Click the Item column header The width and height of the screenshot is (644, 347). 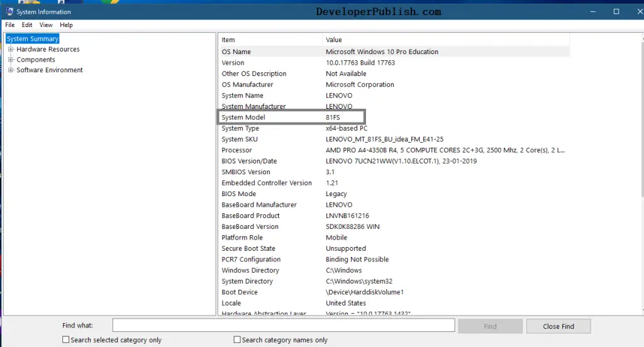point(270,40)
